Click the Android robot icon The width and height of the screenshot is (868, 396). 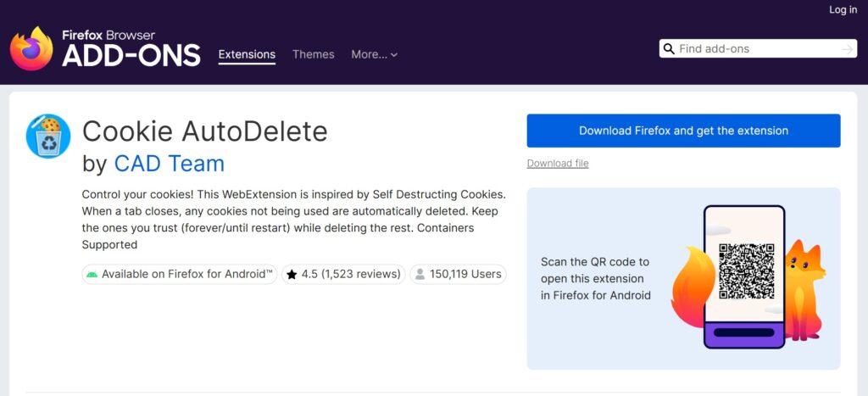[x=92, y=274]
